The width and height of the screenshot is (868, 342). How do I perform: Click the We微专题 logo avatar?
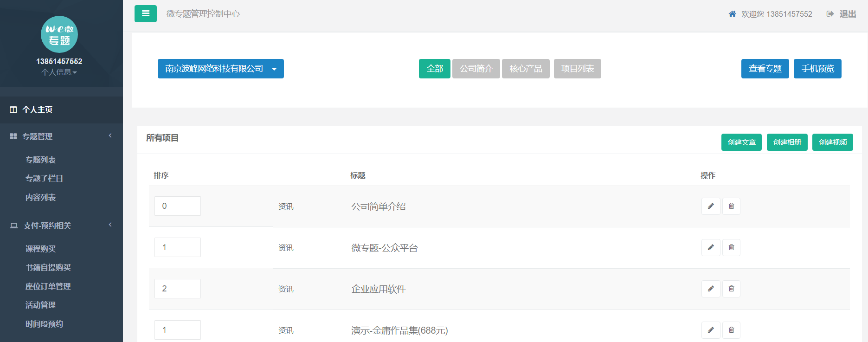pyautogui.click(x=59, y=34)
